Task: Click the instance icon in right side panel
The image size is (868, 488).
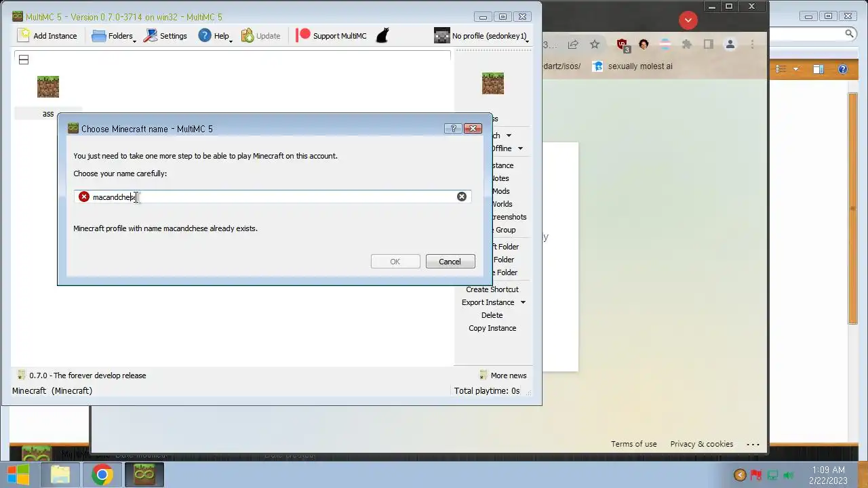Action: (493, 83)
